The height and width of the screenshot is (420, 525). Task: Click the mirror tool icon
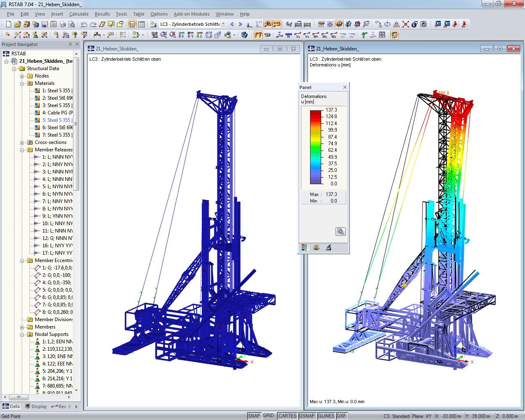397,24
